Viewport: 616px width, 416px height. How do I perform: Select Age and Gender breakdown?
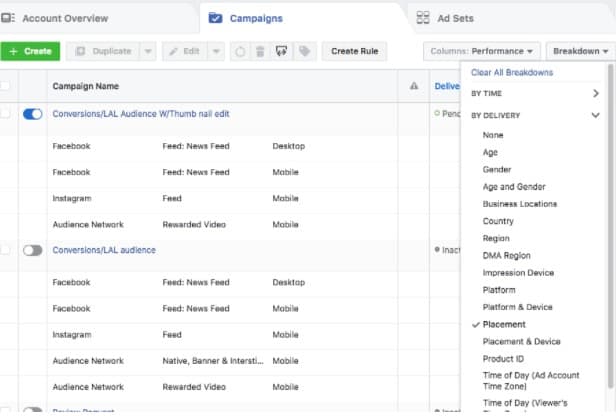514,187
